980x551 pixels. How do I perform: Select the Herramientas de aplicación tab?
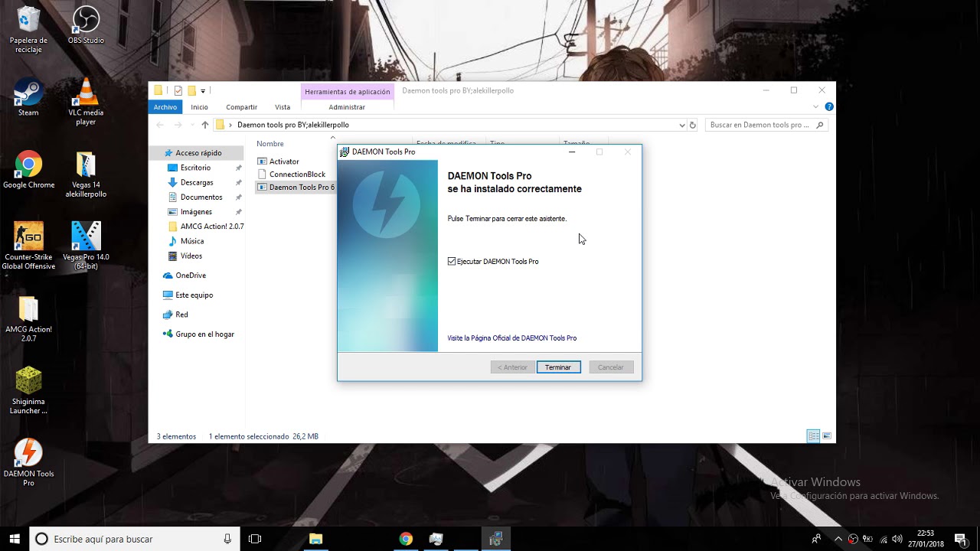coord(347,92)
